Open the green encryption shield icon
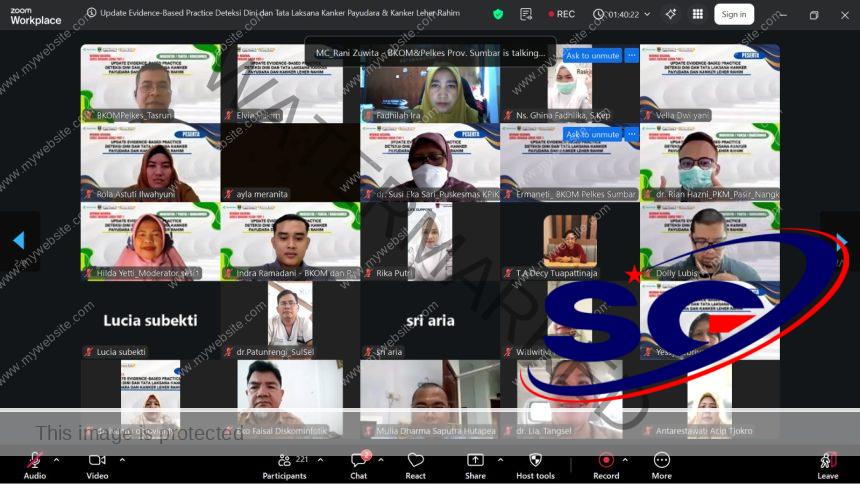The image size is (860, 484). point(498,14)
